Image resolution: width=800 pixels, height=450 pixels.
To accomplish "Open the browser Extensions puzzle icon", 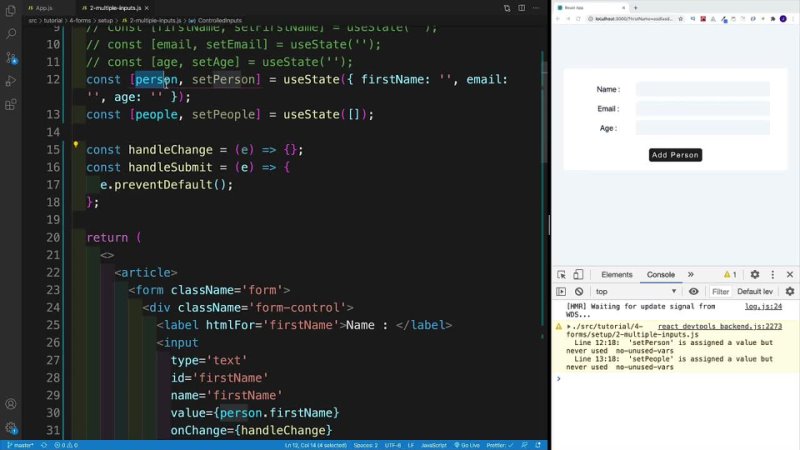I will 773,19.
